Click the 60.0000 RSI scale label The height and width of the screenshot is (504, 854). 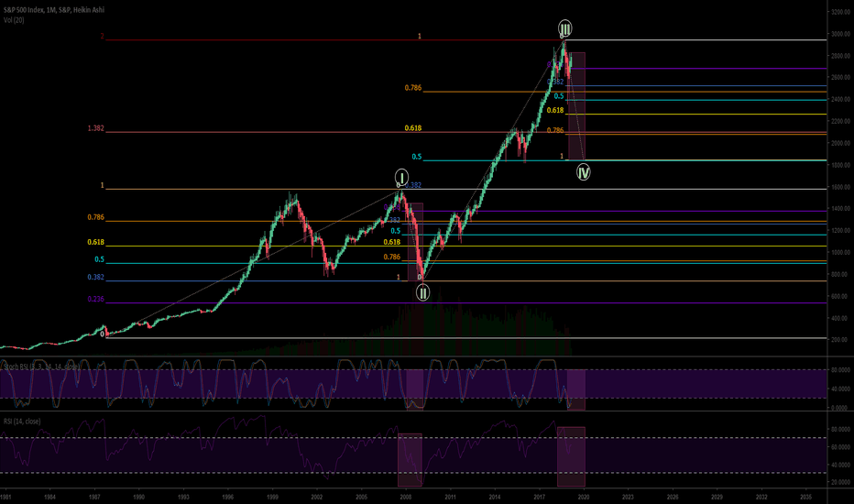pyautogui.click(x=840, y=447)
